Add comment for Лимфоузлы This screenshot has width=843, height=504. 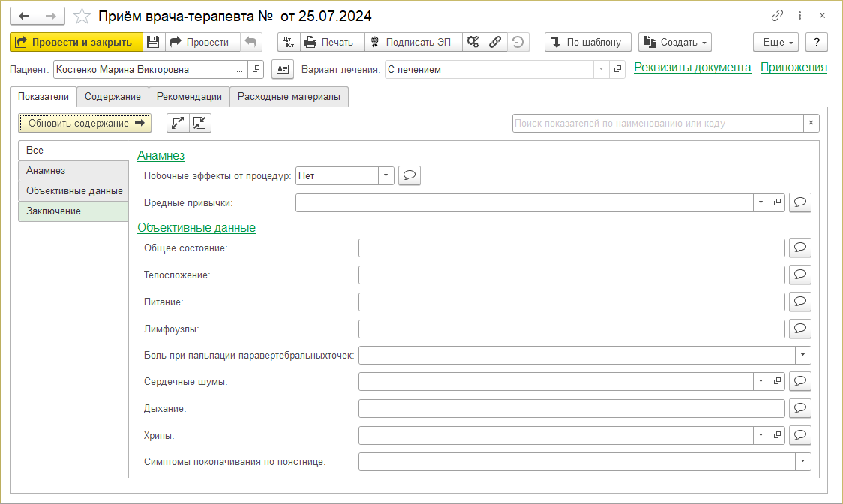click(800, 328)
